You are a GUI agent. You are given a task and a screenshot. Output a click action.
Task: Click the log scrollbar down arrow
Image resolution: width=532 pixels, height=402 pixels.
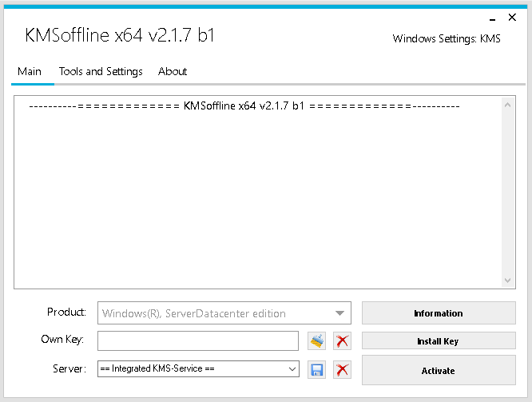tap(509, 281)
